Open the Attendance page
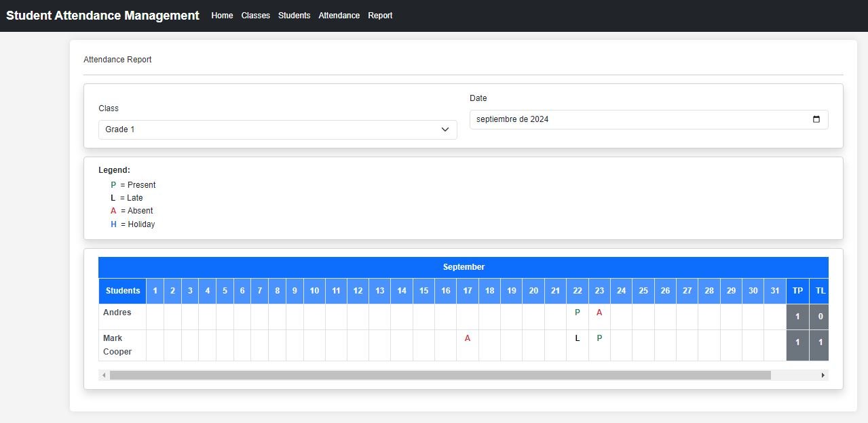868x423 pixels. 339,16
